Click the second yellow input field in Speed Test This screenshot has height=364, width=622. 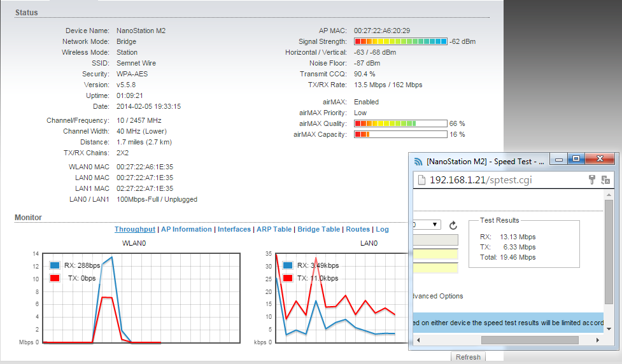coord(435,268)
